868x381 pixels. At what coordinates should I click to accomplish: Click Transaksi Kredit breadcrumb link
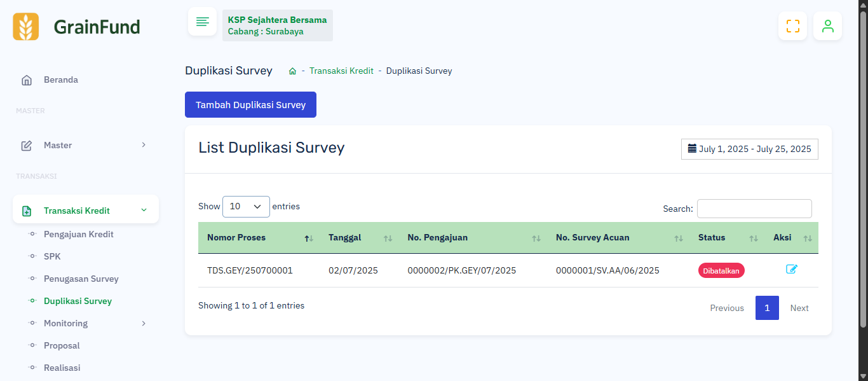click(x=341, y=71)
